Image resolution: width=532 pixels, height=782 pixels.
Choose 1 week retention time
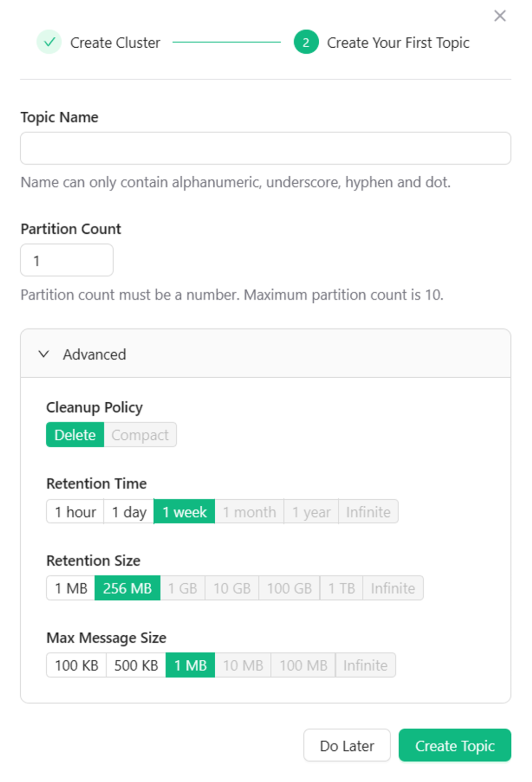(x=184, y=512)
